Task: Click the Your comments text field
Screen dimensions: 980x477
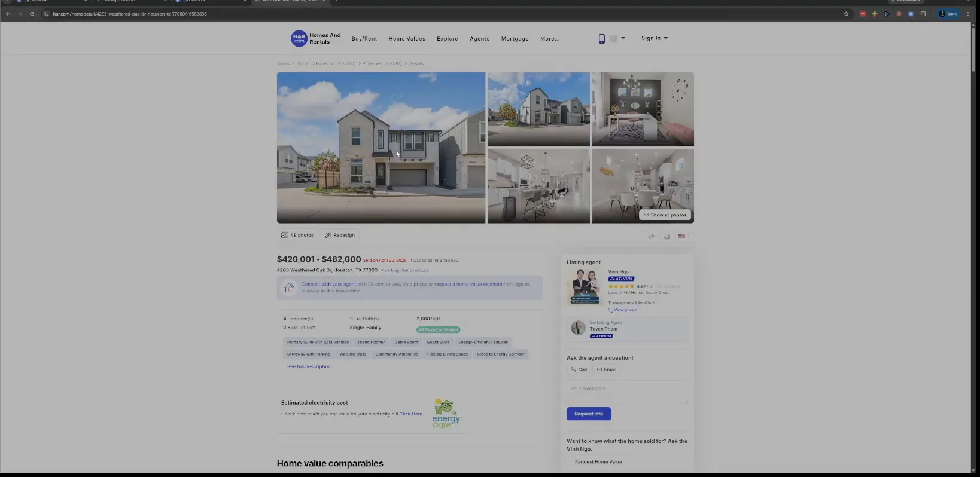Action: [627, 392]
